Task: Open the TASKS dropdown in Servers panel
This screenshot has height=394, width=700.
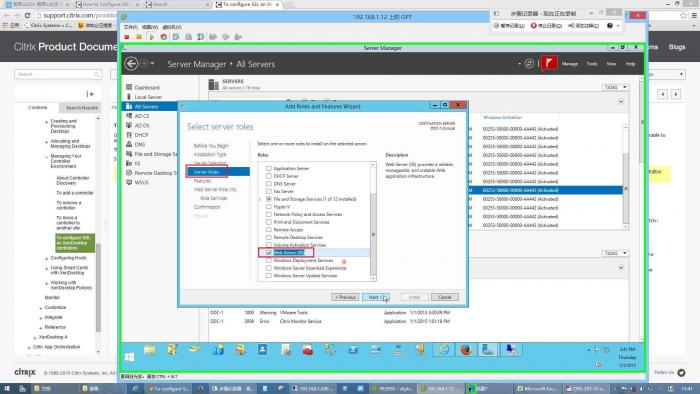Action: (x=616, y=87)
